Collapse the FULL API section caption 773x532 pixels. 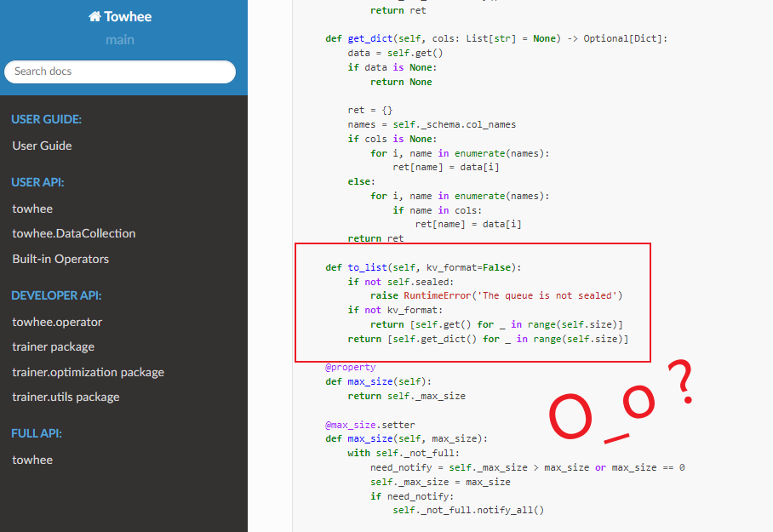pyautogui.click(x=33, y=433)
